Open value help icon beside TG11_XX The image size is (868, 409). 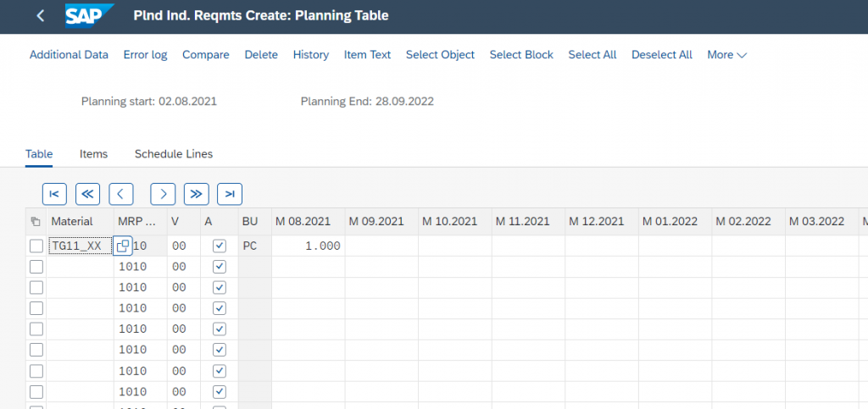[123, 246]
